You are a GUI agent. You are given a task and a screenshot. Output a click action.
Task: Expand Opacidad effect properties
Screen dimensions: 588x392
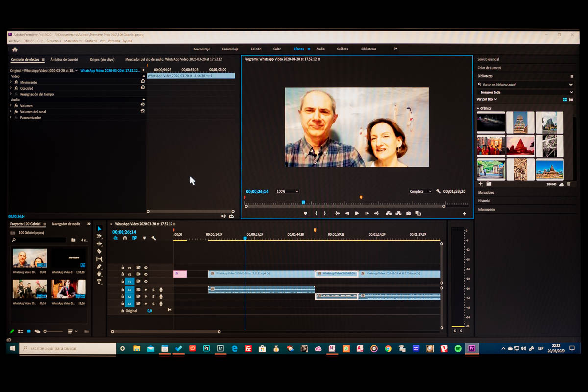click(11, 88)
